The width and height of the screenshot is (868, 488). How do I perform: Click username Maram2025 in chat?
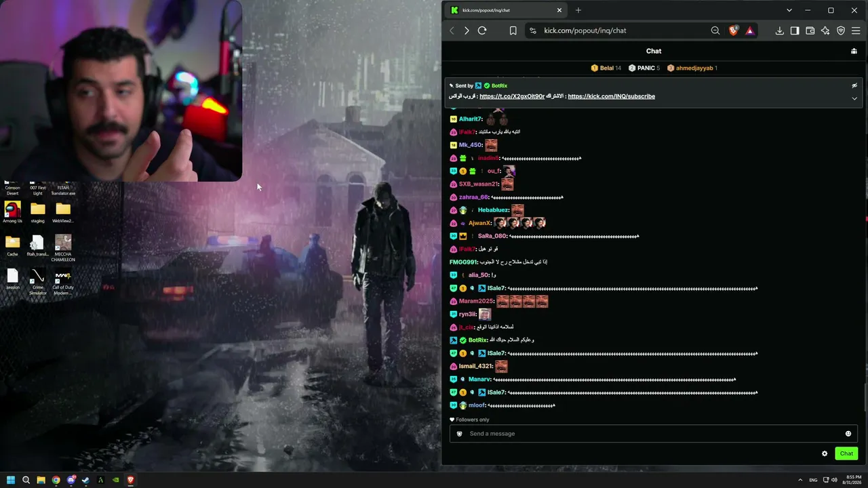pos(477,301)
